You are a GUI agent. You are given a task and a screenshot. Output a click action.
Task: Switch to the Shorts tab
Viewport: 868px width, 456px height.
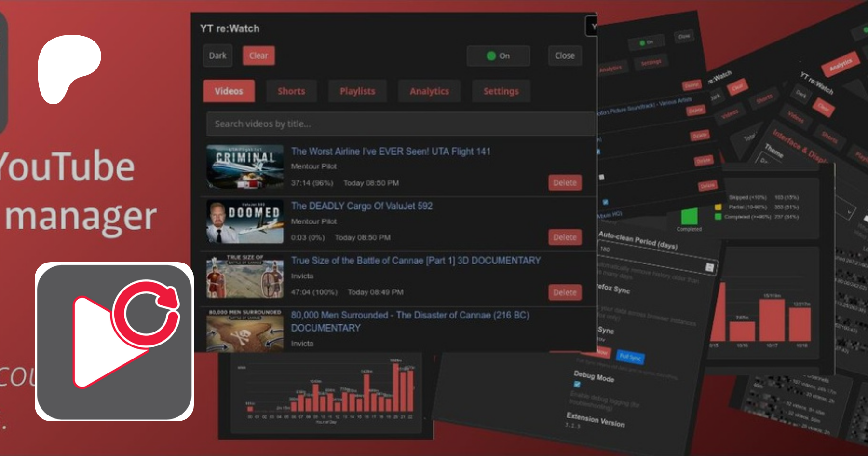pyautogui.click(x=291, y=91)
